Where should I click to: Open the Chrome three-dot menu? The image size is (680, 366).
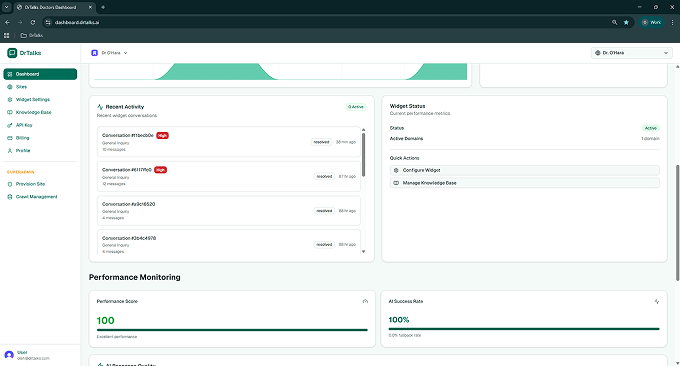pyautogui.click(x=673, y=22)
